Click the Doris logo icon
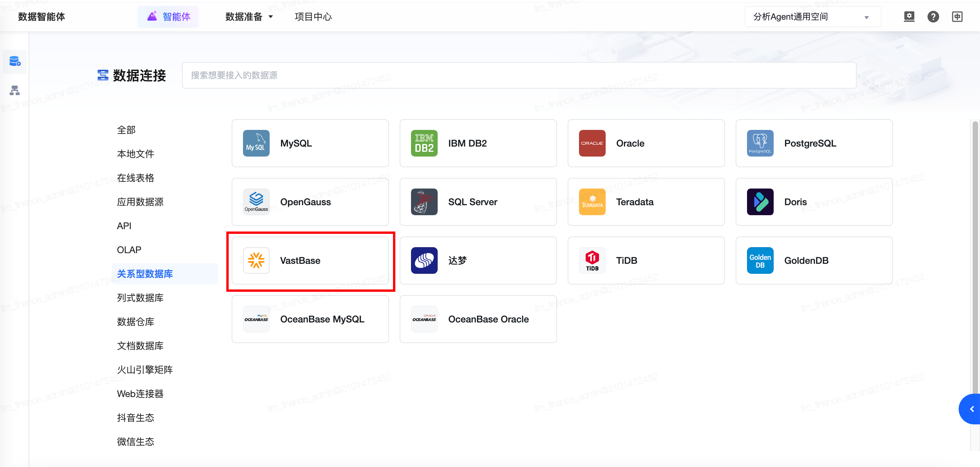Image resolution: width=980 pixels, height=467 pixels. pyautogui.click(x=760, y=202)
